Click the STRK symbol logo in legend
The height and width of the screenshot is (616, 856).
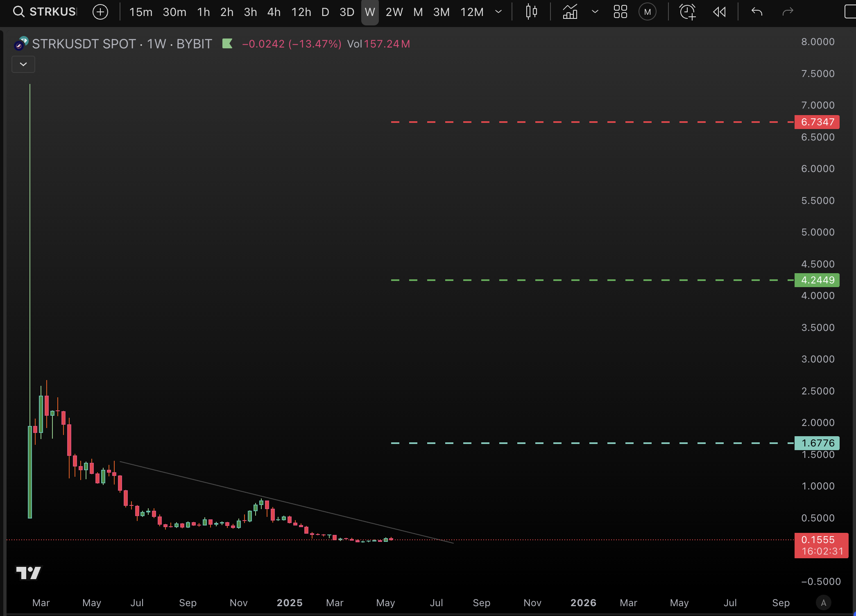[x=21, y=43]
